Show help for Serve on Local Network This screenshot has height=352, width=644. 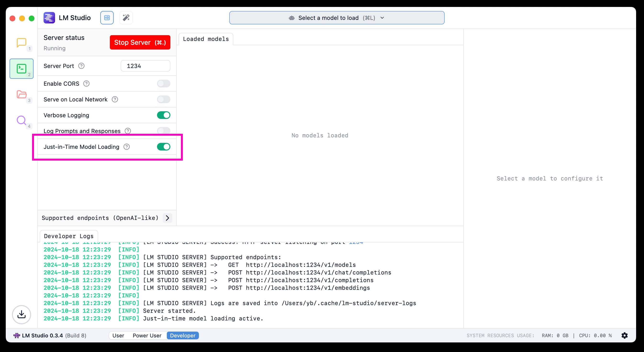(115, 99)
